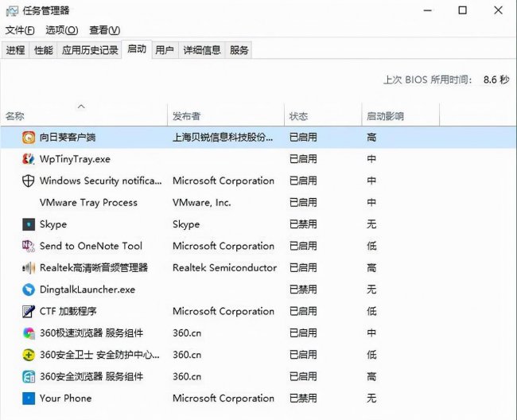Switch to the 详细信息 tab
The height and width of the screenshot is (420, 517).
tap(202, 50)
